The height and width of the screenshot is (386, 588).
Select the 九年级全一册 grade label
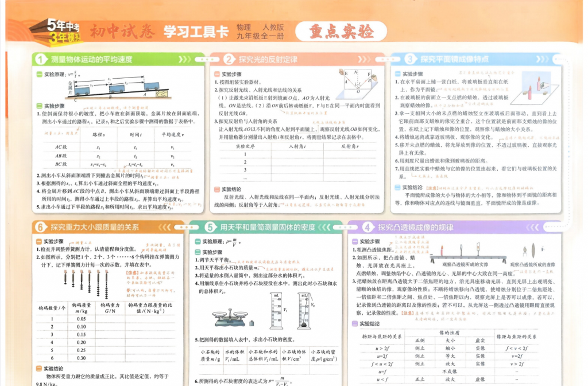(260, 36)
